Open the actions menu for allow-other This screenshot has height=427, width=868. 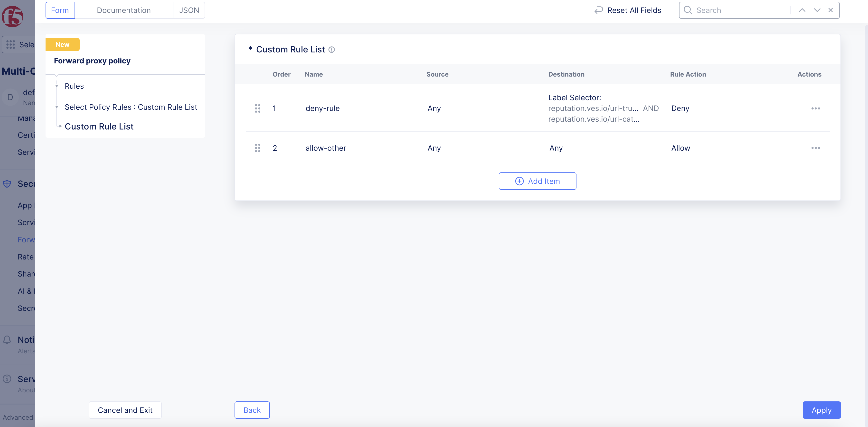pos(815,148)
